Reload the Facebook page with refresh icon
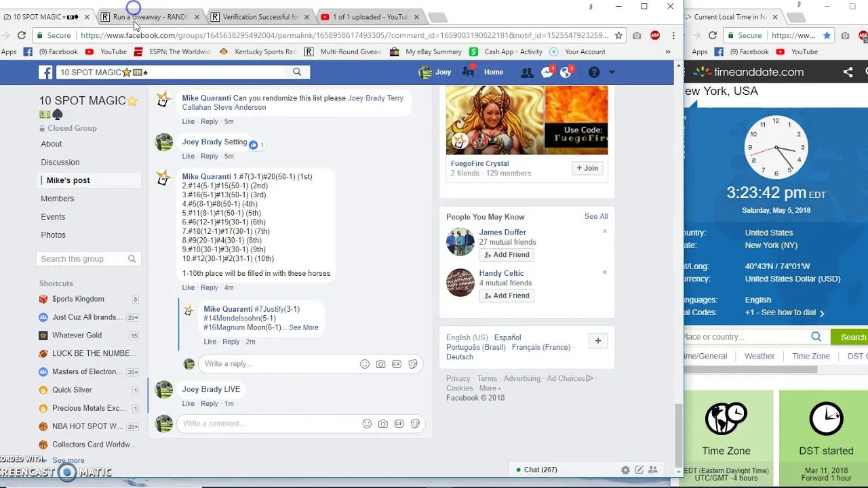The width and height of the screenshot is (868, 488). 22,35
